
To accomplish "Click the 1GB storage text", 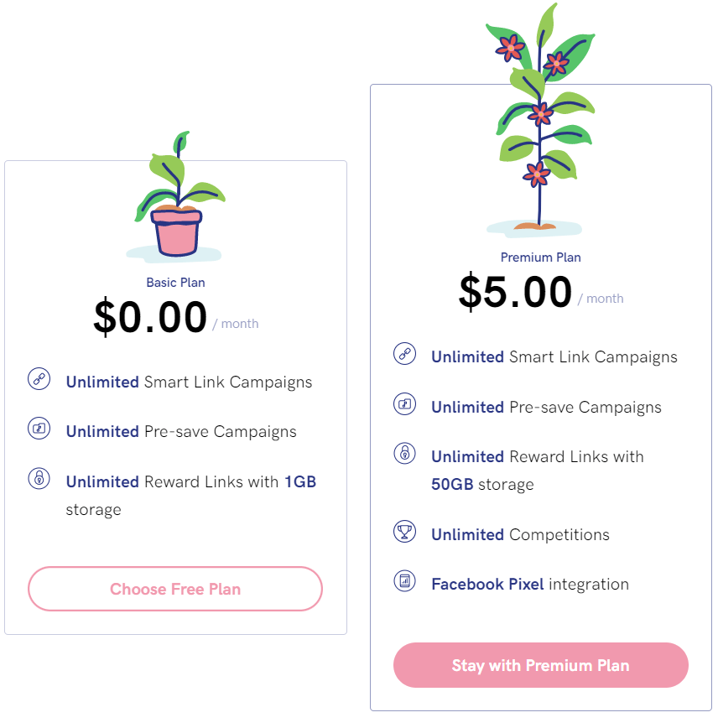I will (x=299, y=482).
